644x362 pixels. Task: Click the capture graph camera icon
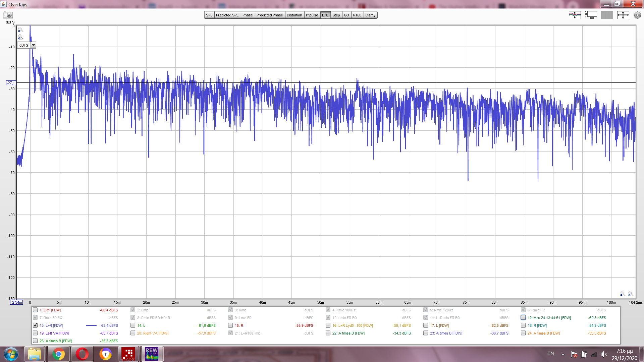tap(8, 15)
